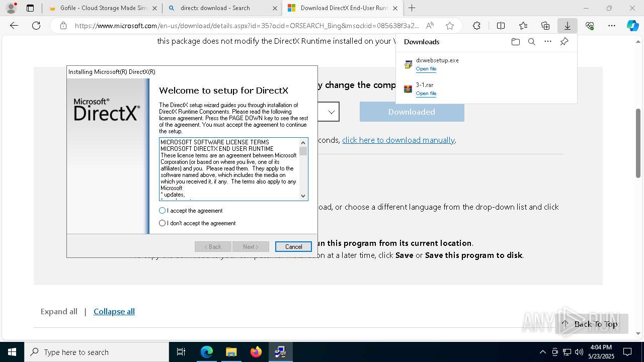The height and width of the screenshot is (362, 644).
Task: Open the notification center icon
Action: [627, 352]
